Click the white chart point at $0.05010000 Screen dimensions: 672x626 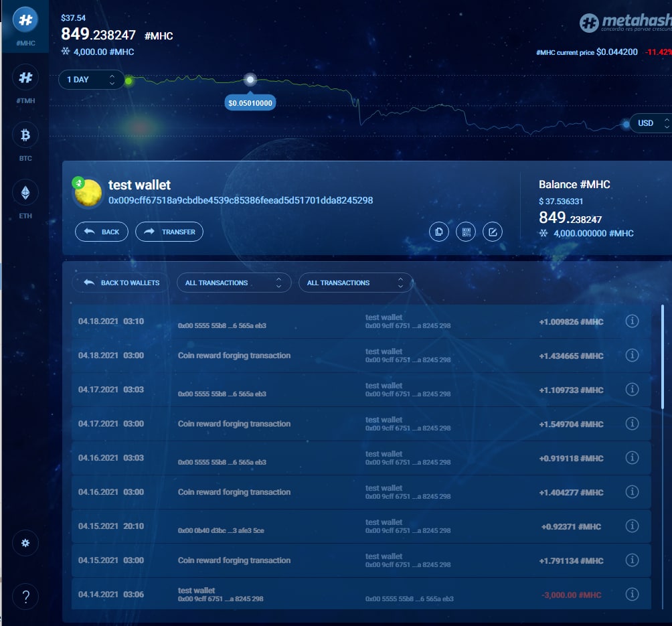coord(250,79)
